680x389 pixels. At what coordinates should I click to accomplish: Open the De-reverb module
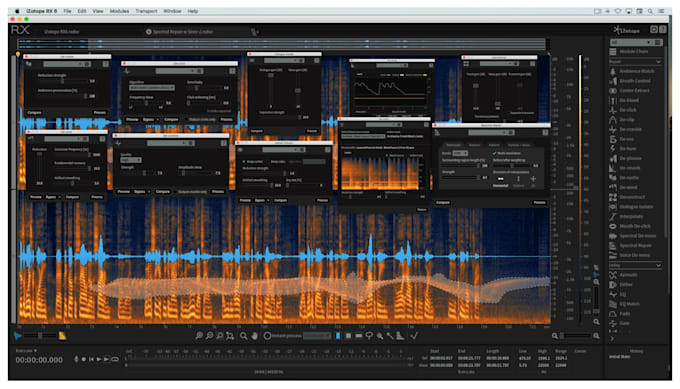(x=625, y=168)
